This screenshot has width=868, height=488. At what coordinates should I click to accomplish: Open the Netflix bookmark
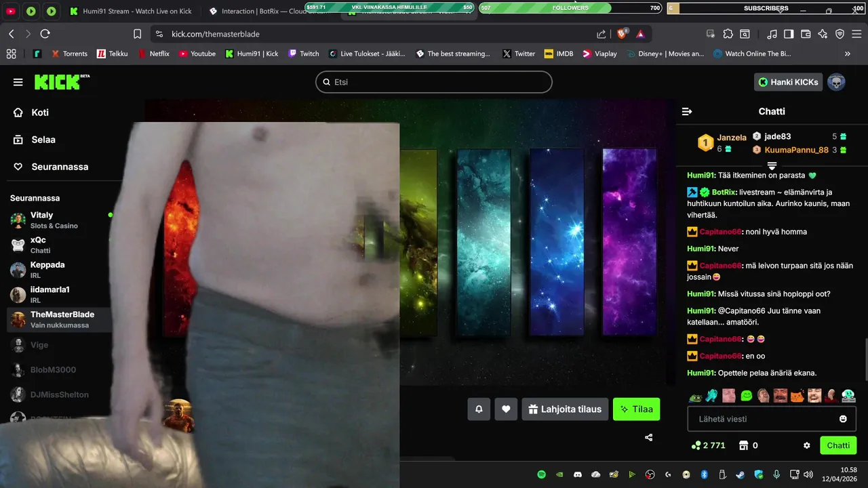coord(154,54)
